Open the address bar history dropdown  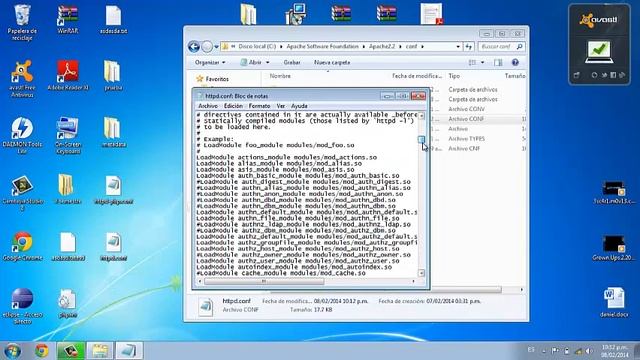tap(458, 47)
